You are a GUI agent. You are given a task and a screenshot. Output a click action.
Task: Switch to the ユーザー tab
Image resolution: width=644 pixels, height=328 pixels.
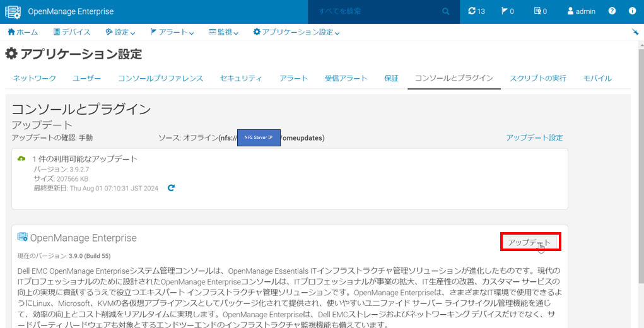click(86, 78)
